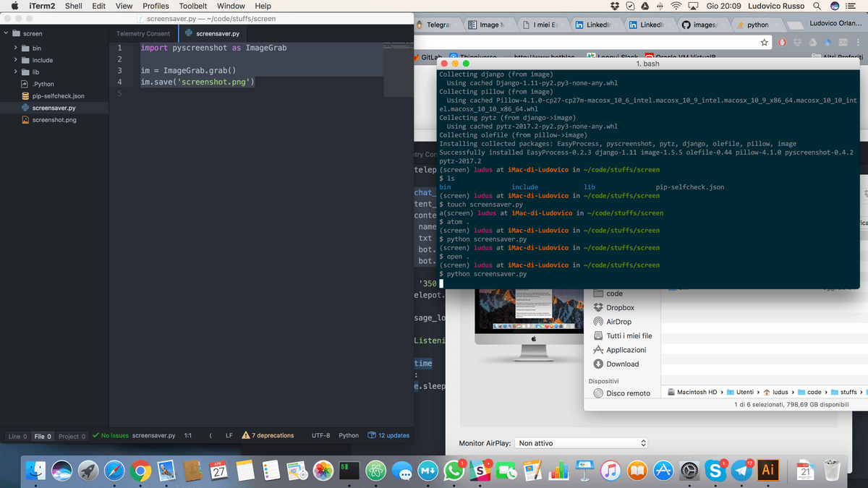Open the Monitor AirPlay dropdown
868x488 pixels.
point(581,442)
